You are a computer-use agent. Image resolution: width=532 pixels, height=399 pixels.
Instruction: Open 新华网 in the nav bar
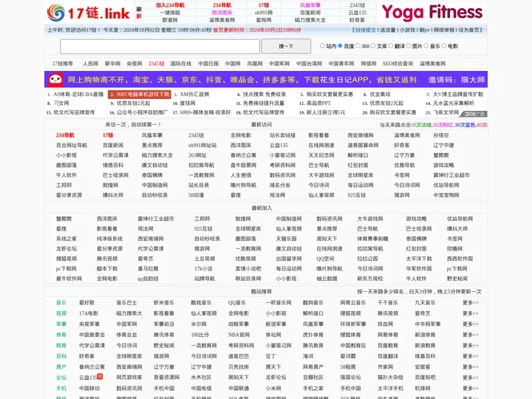[x=112, y=64]
